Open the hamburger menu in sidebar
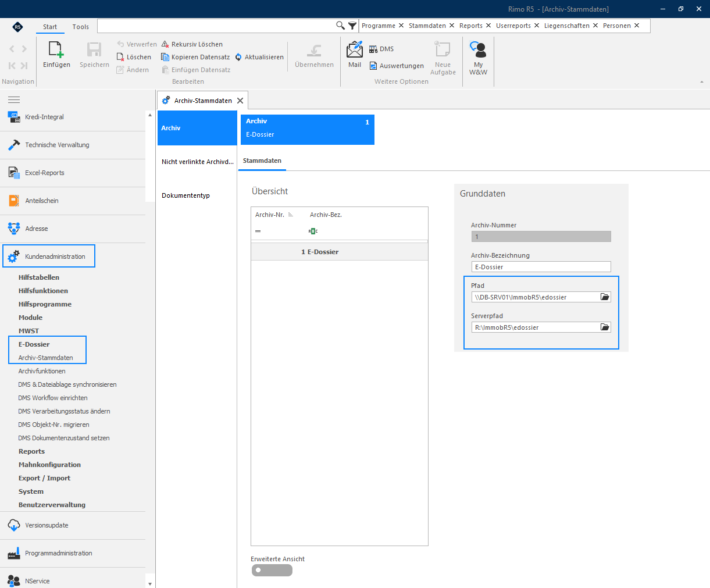This screenshot has height=588, width=710. click(x=14, y=100)
